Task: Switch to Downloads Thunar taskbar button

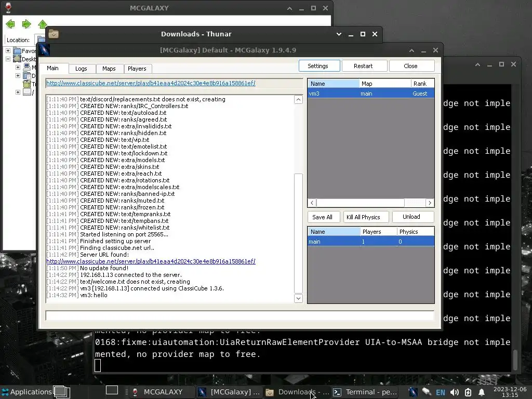Action: 297,392
